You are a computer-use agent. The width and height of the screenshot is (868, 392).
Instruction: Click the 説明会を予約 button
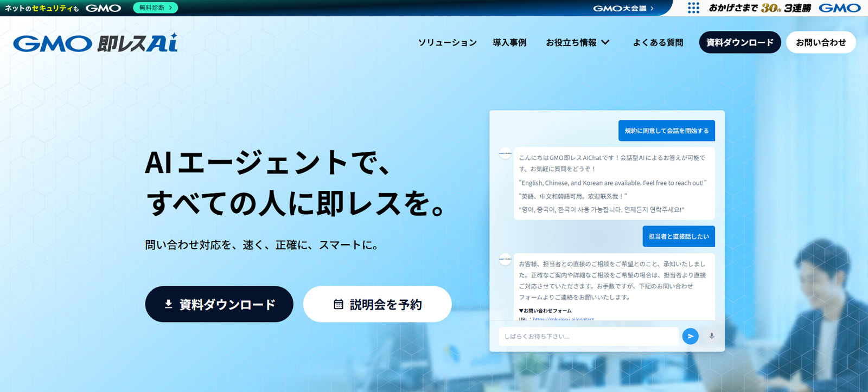pos(378,304)
